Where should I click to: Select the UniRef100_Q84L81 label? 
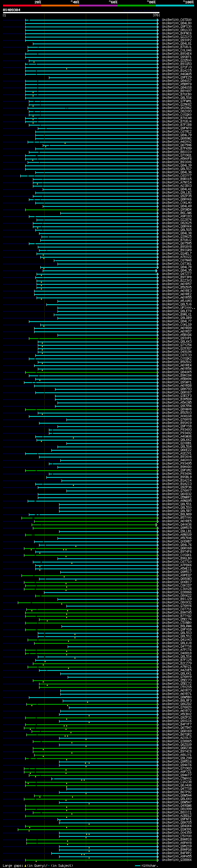coord(176,43)
